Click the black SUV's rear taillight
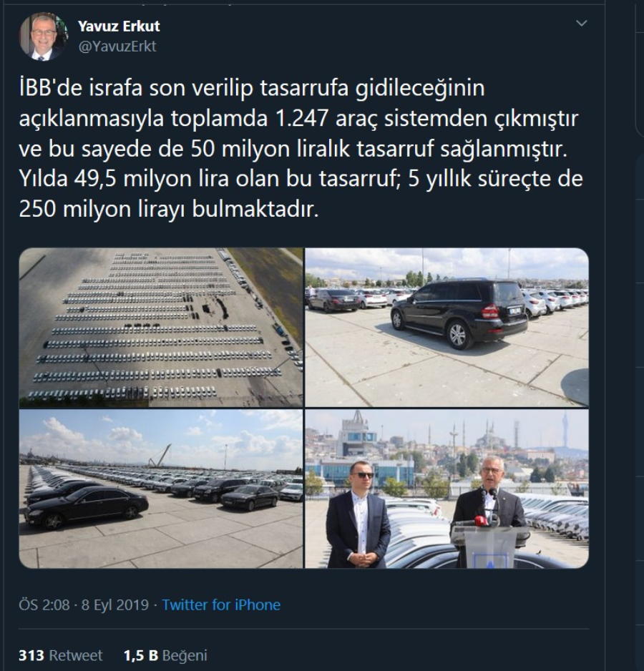 (x=489, y=311)
